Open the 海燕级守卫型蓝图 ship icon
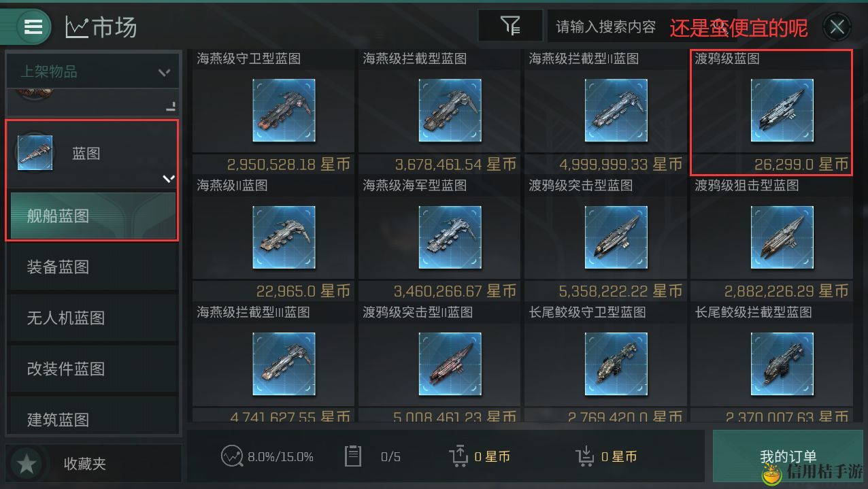This screenshot has width=868, height=489. [x=284, y=110]
